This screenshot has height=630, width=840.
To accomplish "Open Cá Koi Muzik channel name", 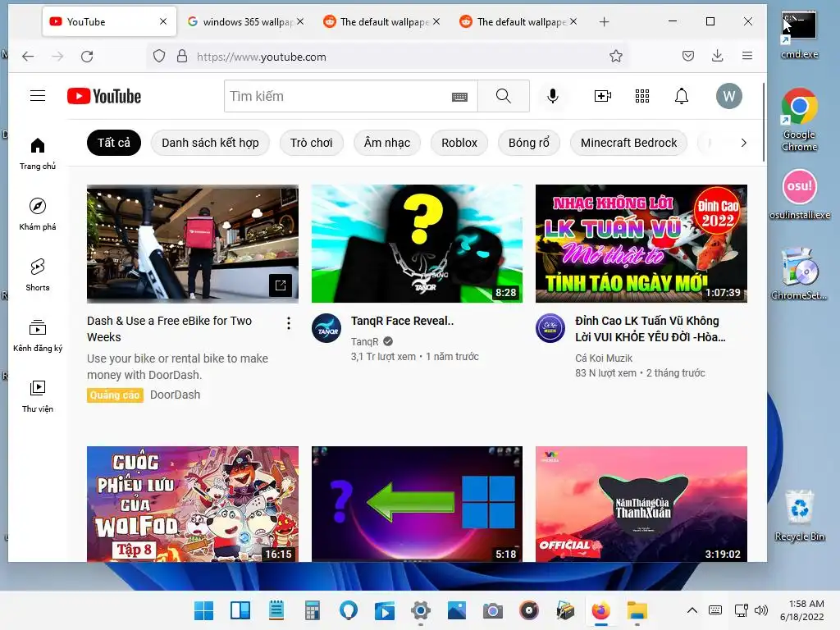I will point(604,358).
